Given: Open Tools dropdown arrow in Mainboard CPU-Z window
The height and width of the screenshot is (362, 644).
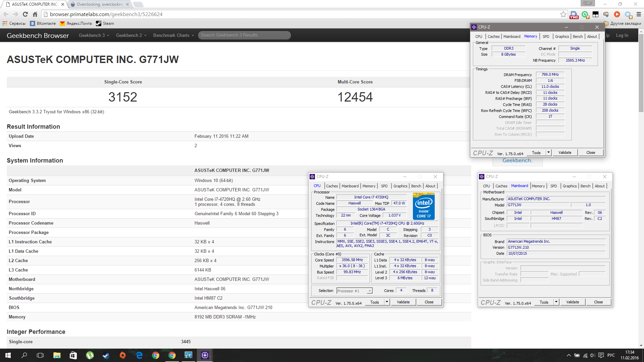Looking at the screenshot, I should (x=556, y=302).
